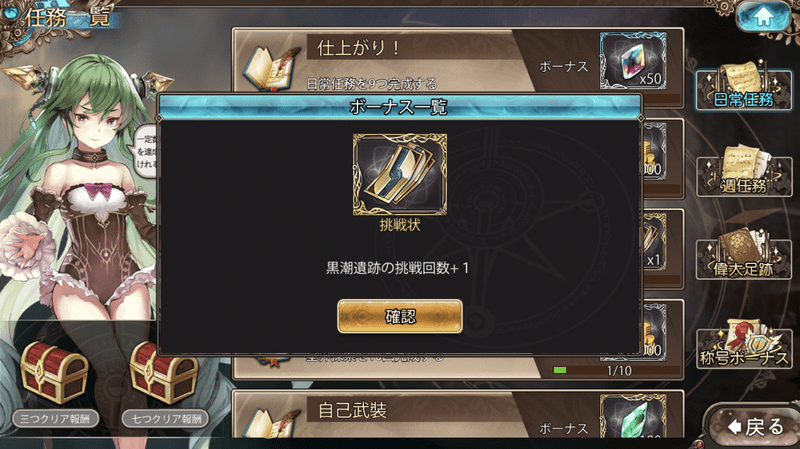Tap the character's speech bubble
This screenshot has width=800, height=449.
(x=145, y=151)
